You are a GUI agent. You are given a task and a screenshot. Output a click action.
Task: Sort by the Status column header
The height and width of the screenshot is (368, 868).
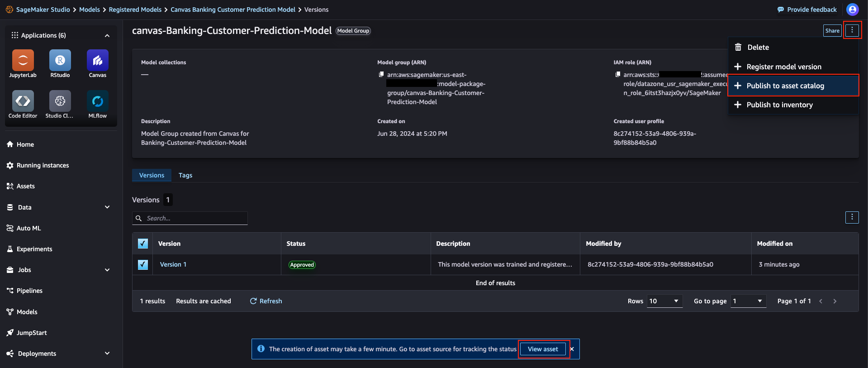tap(296, 244)
